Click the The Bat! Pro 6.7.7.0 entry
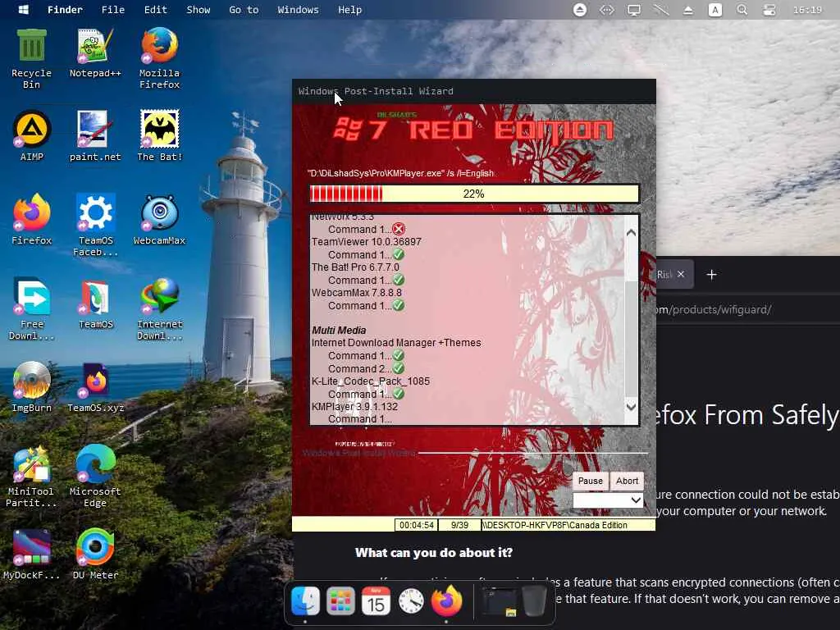840x630 pixels. coord(355,267)
